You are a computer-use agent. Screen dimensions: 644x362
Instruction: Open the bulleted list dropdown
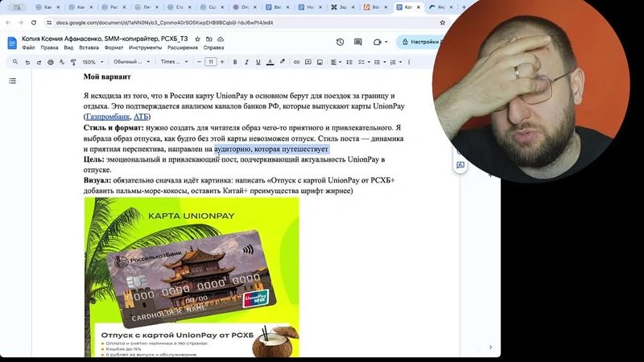click(x=379, y=62)
